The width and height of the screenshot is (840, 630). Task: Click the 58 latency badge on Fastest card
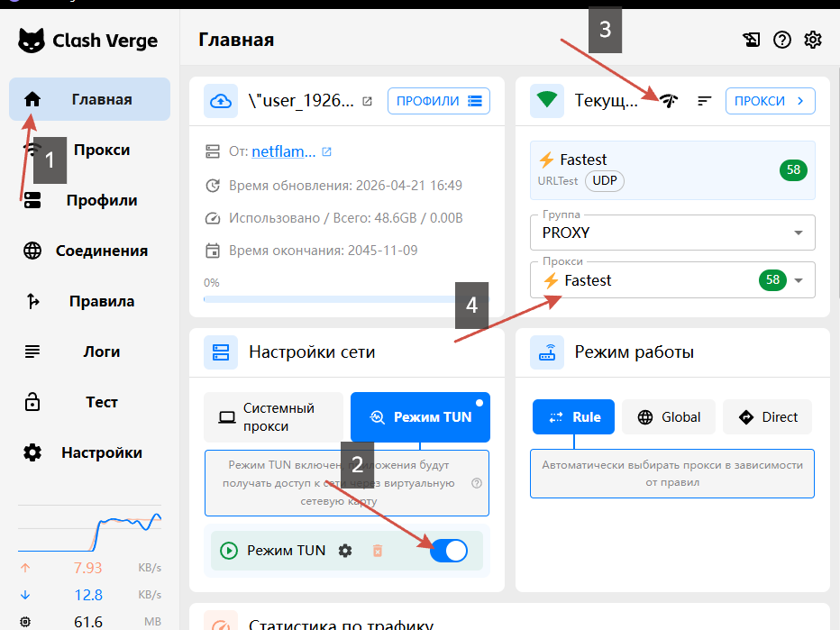tap(793, 169)
